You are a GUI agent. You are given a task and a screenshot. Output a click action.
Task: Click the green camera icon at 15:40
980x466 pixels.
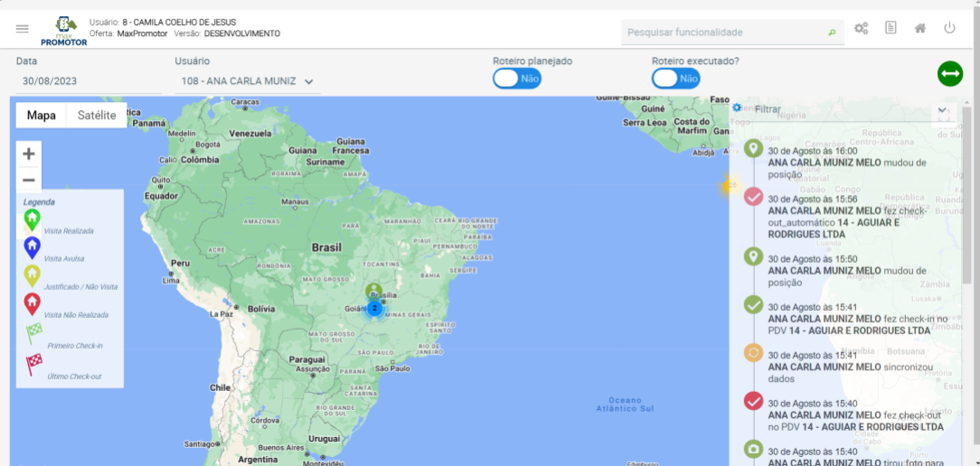(753, 449)
